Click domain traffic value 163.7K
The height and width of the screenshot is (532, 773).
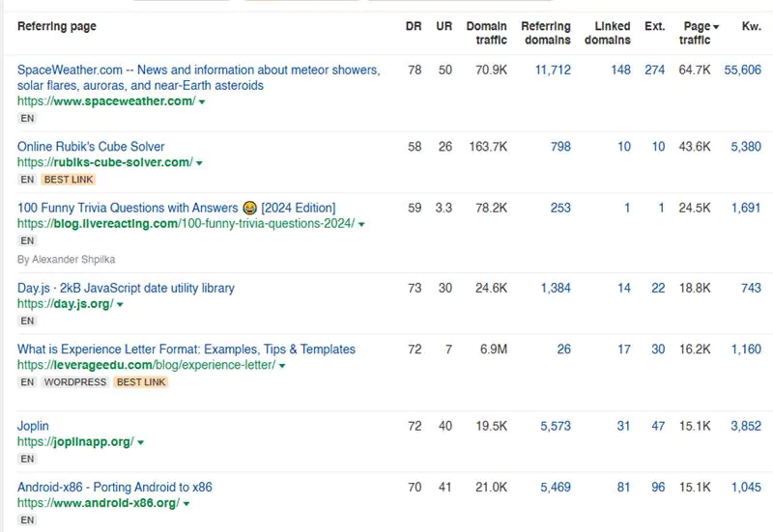tap(488, 147)
